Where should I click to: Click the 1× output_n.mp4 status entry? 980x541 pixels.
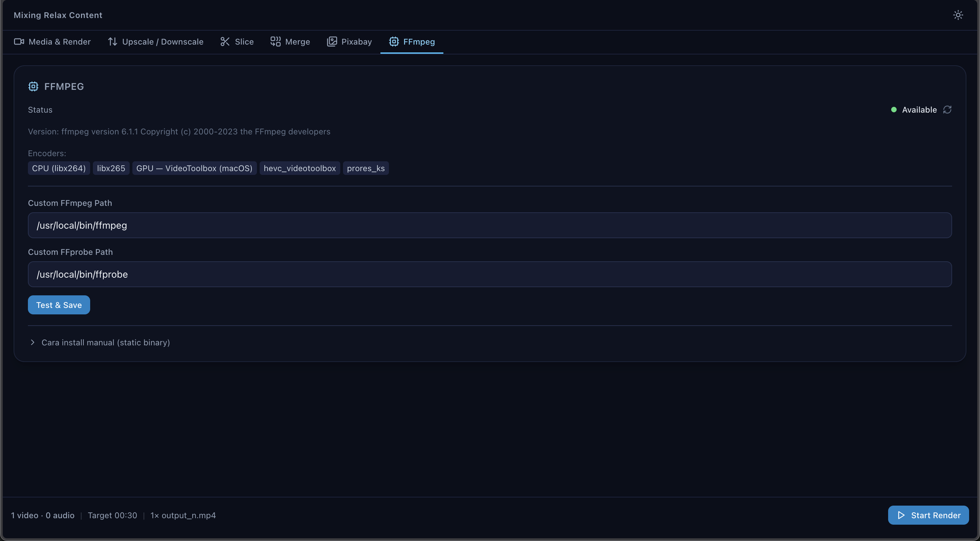(183, 515)
